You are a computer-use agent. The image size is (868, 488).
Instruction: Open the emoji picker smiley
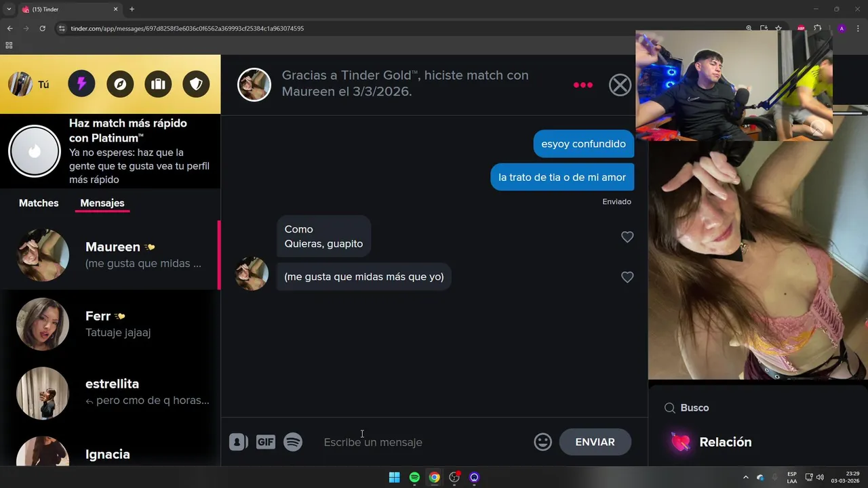click(x=542, y=442)
